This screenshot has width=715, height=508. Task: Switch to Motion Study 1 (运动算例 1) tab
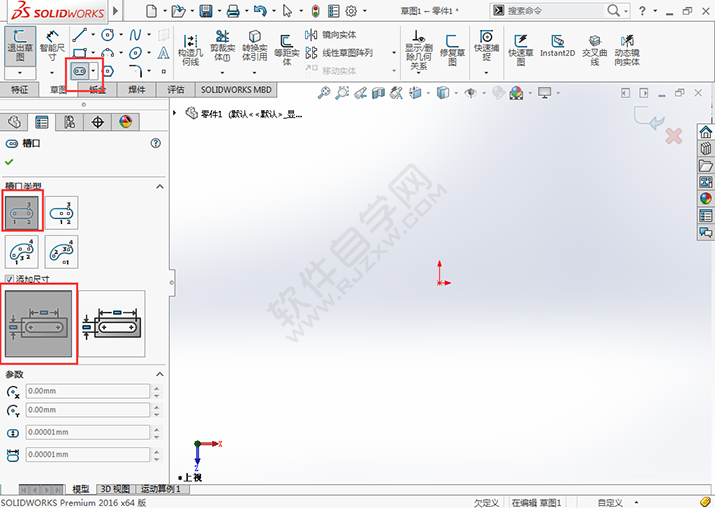coord(161,489)
